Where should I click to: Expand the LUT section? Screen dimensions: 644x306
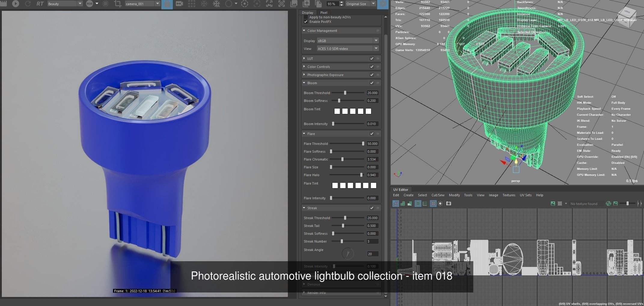coord(304,59)
